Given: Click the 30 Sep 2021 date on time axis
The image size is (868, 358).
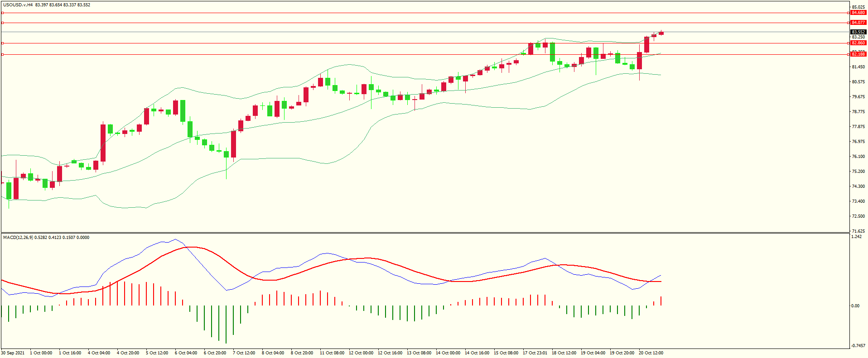Looking at the screenshot, I should 13,353.
